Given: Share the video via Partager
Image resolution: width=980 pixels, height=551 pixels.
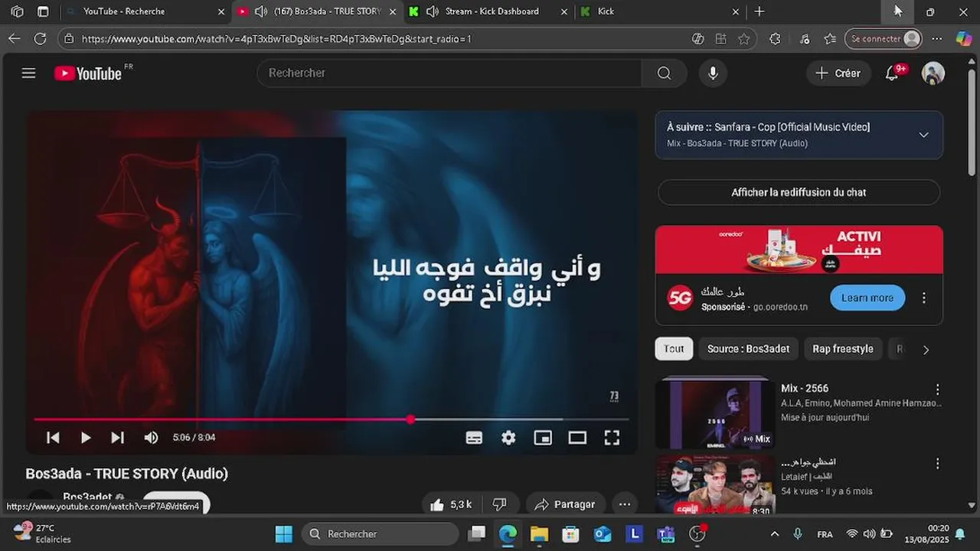Looking at the screenshot, I should point(566,504).
